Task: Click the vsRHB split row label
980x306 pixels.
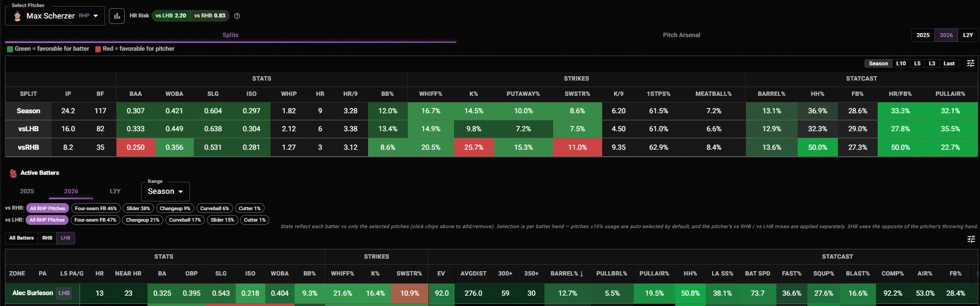Action: (28, 147)
